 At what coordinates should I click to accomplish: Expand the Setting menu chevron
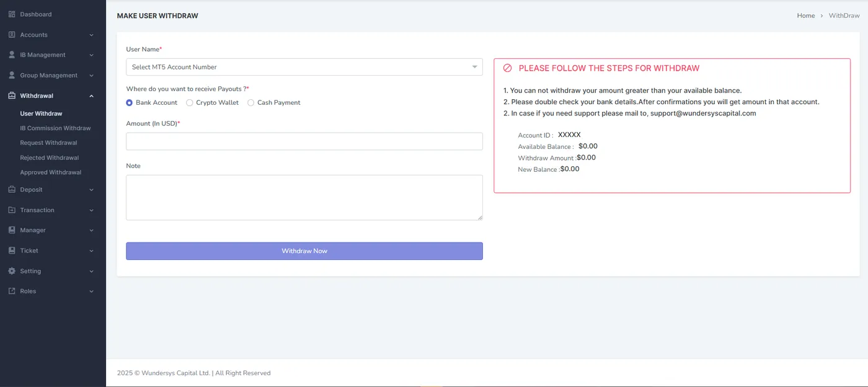pyautogui.click(x=92, y=271)
